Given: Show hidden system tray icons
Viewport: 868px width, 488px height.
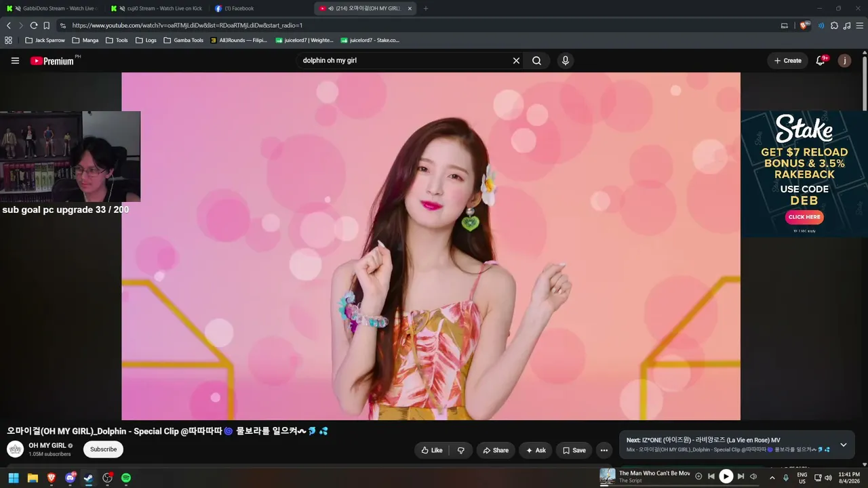Looking at the screenshot, I should (772, 478).
